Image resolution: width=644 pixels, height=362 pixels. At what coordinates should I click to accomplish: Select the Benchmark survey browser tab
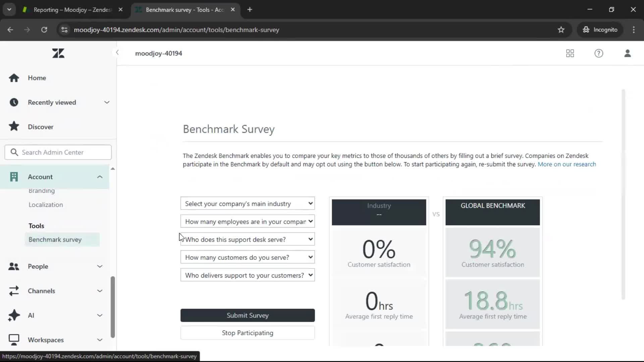click(185, 10)
